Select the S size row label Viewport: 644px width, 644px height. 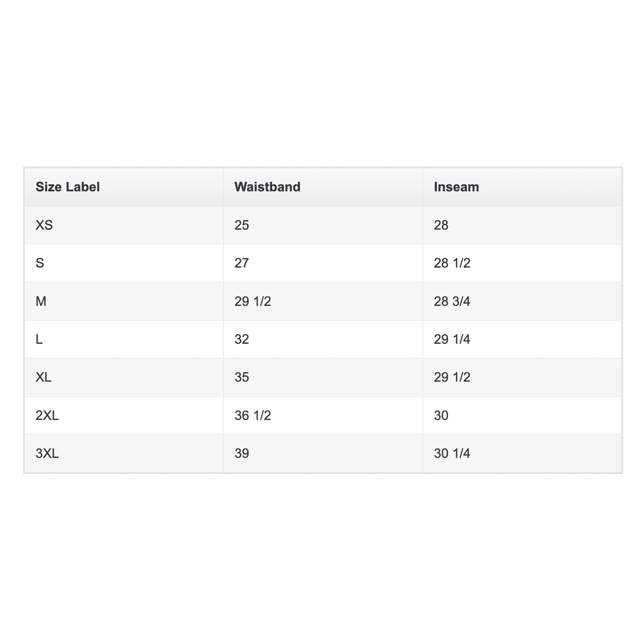click(40, 263)
